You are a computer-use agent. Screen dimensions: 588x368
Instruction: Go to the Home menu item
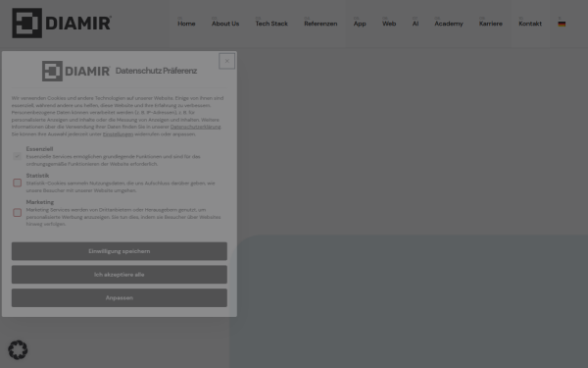(x=186, y=24)
